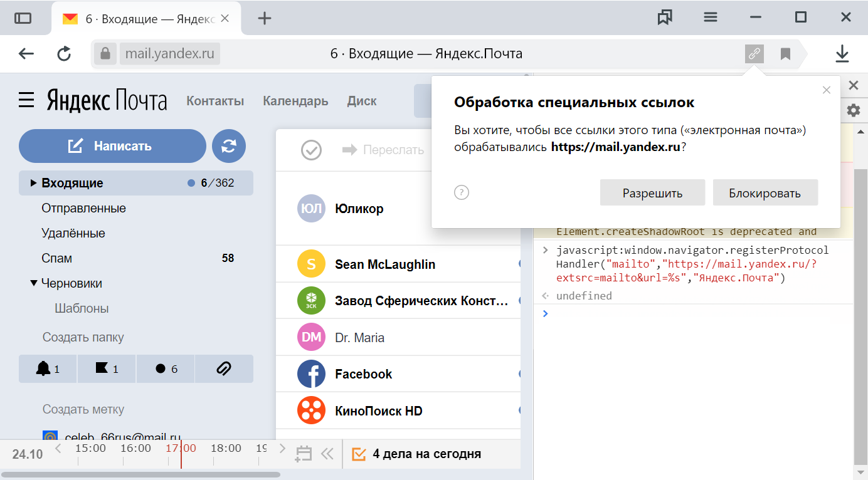Click Переслать in the mail toolbar

(x=383, y=150)
